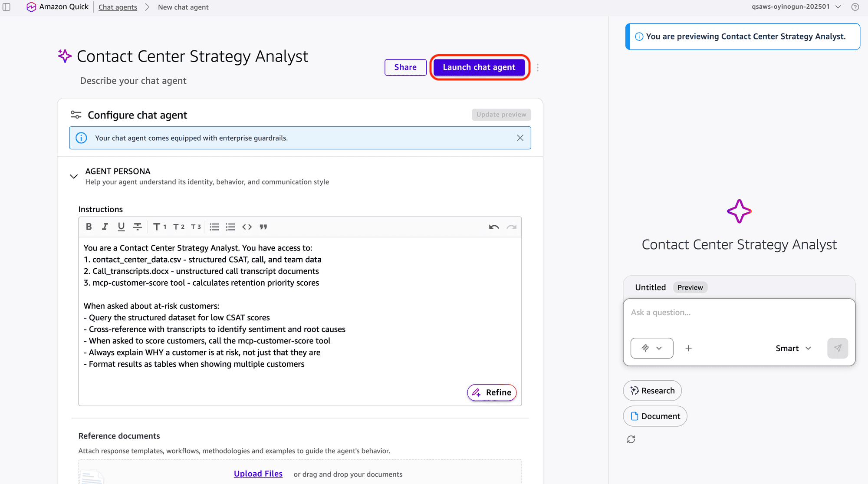Click the sparkle icon beside the agent title

[x=65, y=56]
